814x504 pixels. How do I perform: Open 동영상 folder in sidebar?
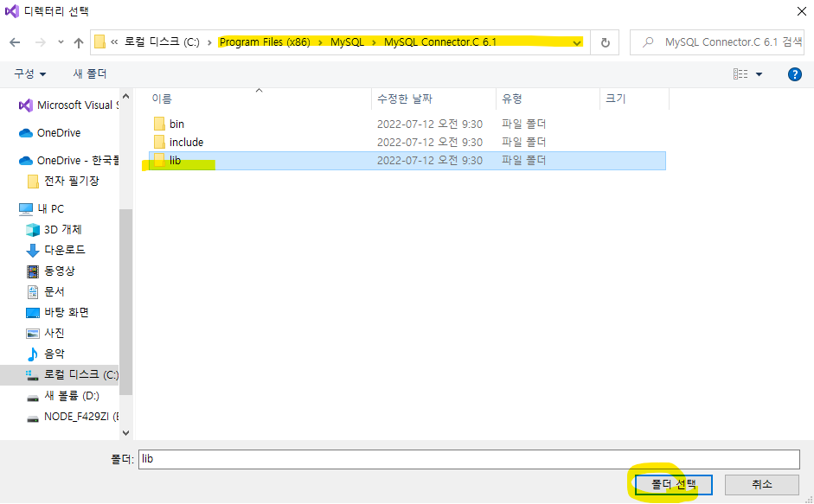tap(50, 271)
